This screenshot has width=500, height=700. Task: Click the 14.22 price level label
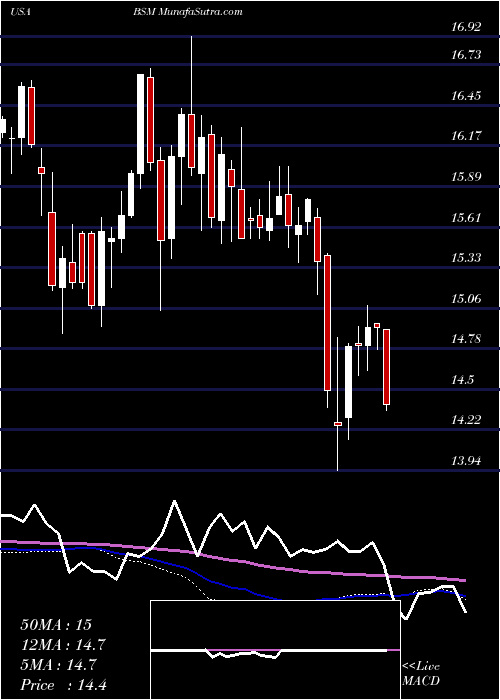(466, 420)
